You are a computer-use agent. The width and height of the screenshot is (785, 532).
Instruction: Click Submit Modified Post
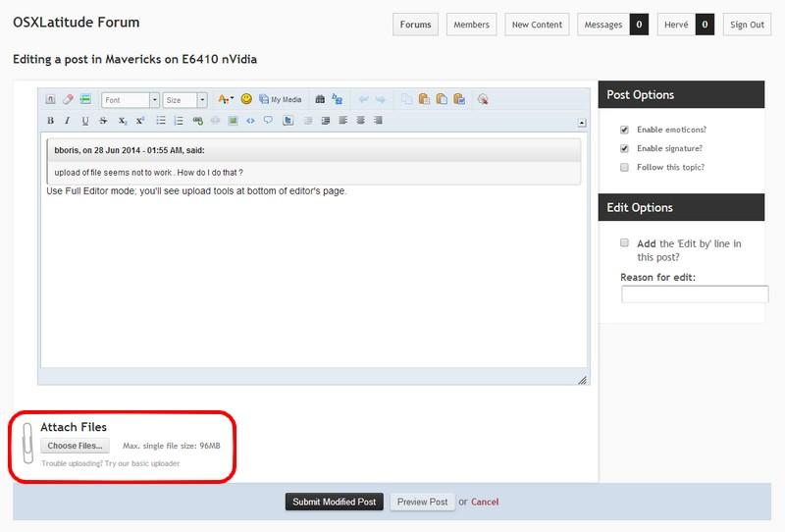[x=335, y=502]
